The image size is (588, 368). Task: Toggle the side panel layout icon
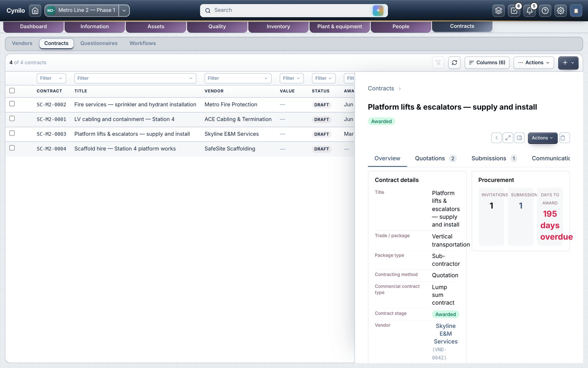[519, 138]
